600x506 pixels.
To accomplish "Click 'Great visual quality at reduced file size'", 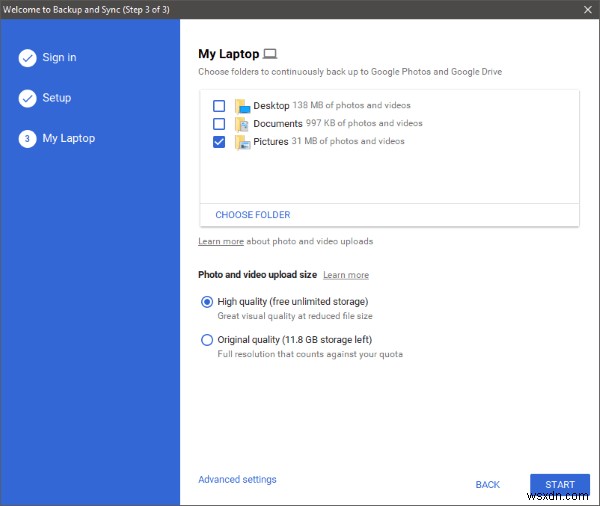I will click(x=295, y=316).
